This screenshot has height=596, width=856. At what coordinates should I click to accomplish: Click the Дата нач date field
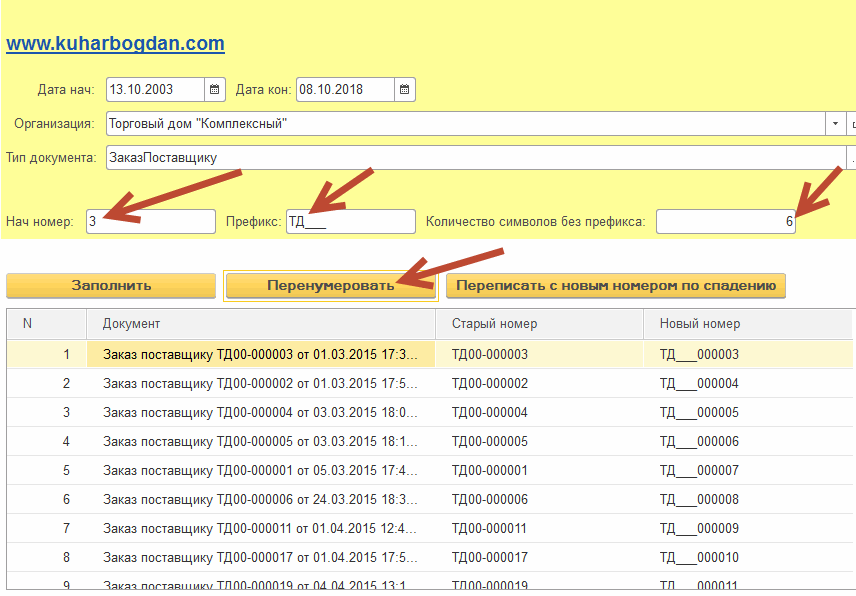coord(155,90)
